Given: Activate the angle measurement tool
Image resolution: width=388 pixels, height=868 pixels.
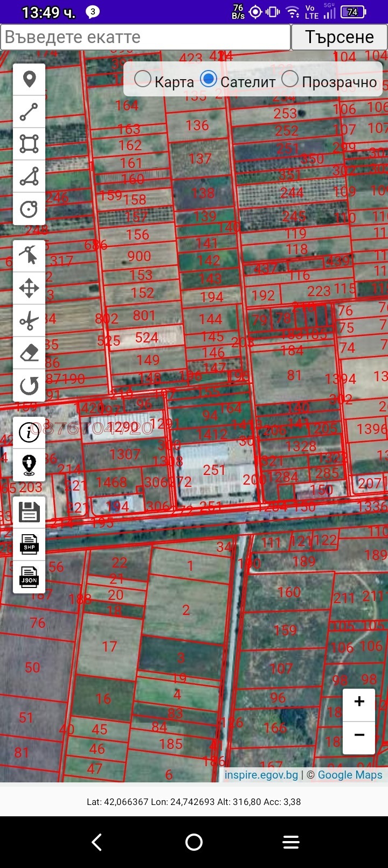Looking at the screenshot, I should coord(29,177).
